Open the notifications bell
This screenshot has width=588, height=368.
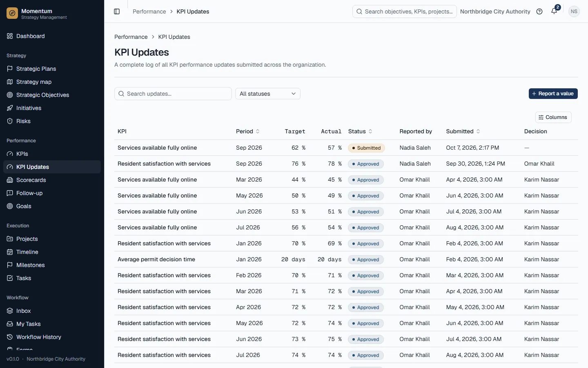(x=554, y=11)
